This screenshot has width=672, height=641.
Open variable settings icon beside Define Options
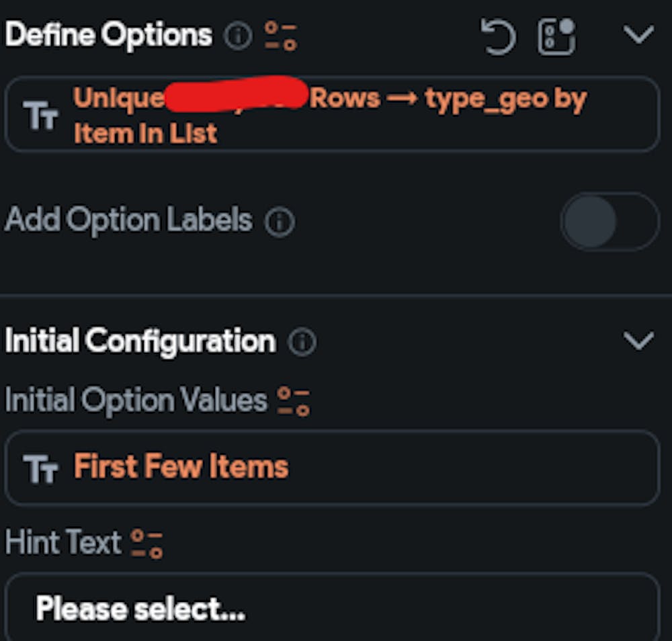(x=280, y=36)
